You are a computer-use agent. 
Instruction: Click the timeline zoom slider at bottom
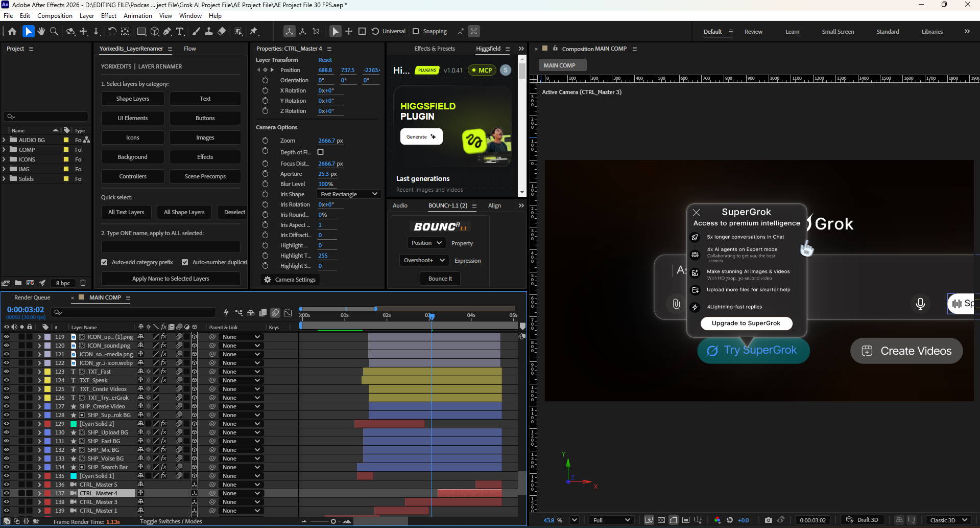[333, 521]
